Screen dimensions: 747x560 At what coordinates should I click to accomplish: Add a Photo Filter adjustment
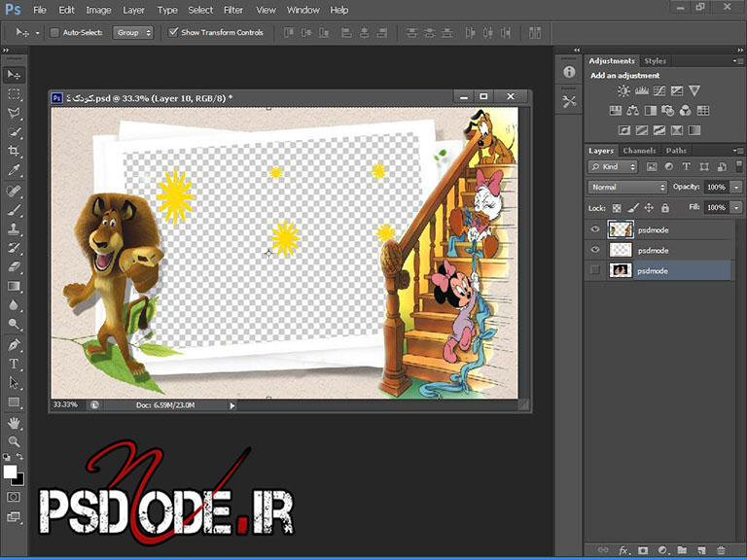click(x=667, y=111)
